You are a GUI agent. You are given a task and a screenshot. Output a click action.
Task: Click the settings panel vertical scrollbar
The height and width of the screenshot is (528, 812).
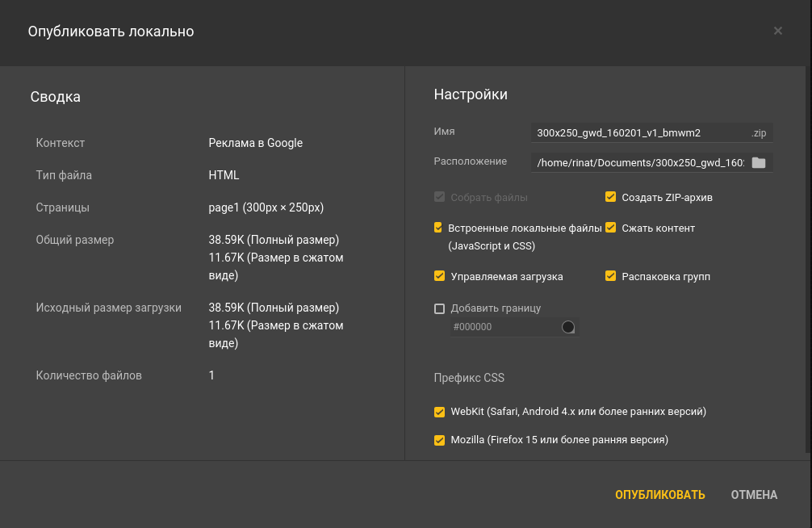point(808,258)
